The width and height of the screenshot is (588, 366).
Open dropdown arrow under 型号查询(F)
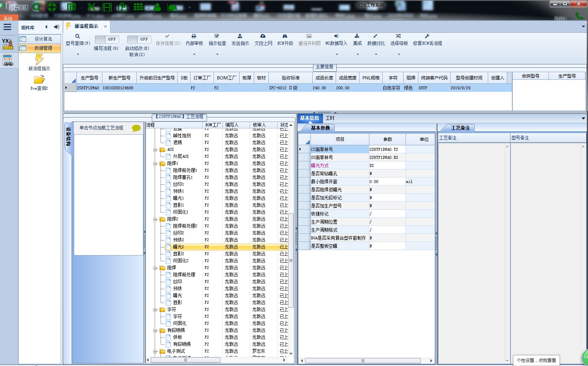pos(78,55)
